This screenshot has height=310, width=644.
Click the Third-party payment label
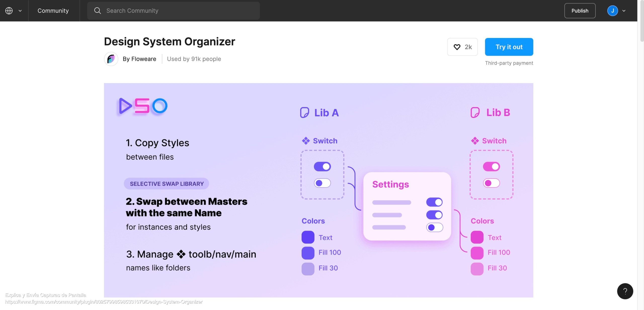(x=509, y=63)
